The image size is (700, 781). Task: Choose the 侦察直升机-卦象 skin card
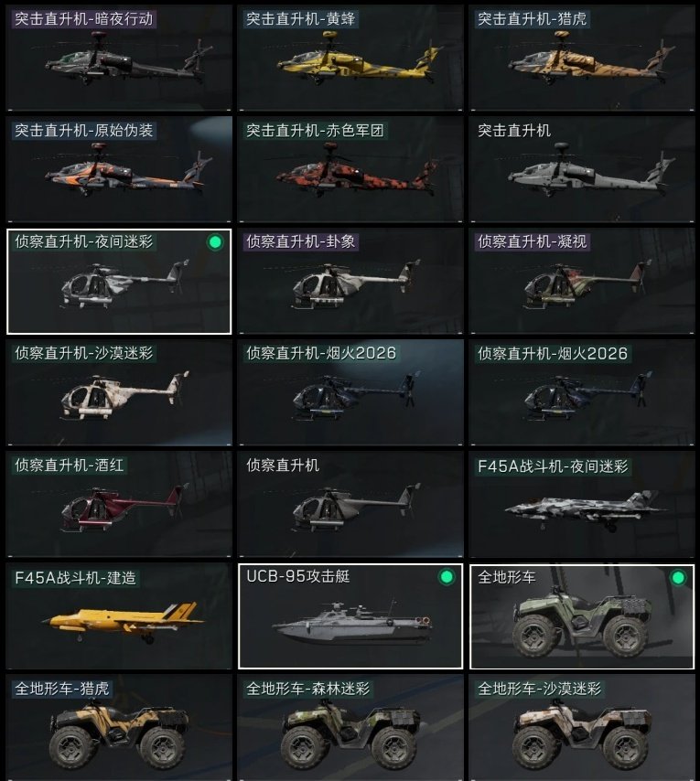[x=350, y=281]
